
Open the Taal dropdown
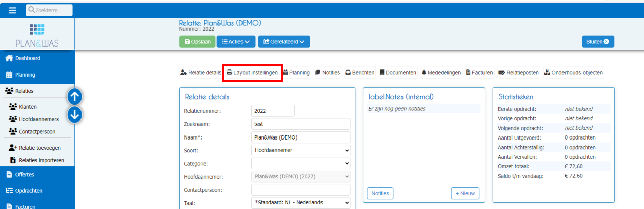coord(300,203)
